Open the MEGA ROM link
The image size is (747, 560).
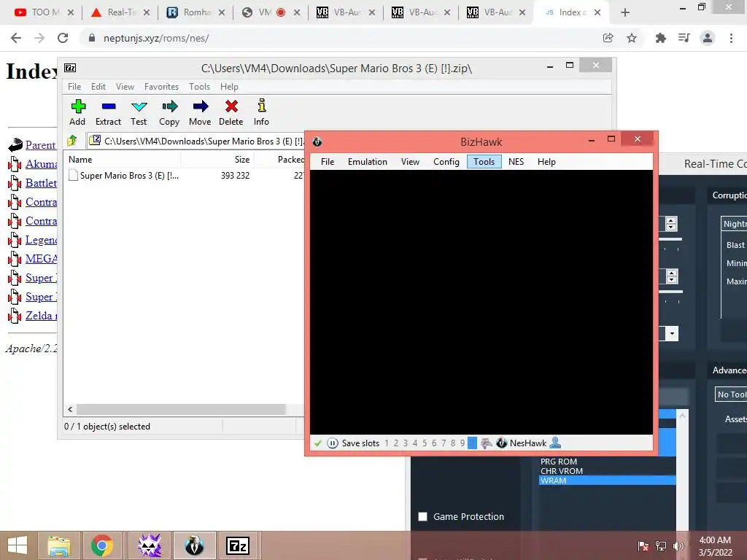click(42, 259)
